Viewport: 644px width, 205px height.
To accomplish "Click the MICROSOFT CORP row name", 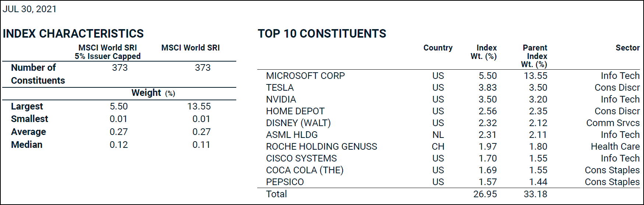I will [x=305, y=76].
